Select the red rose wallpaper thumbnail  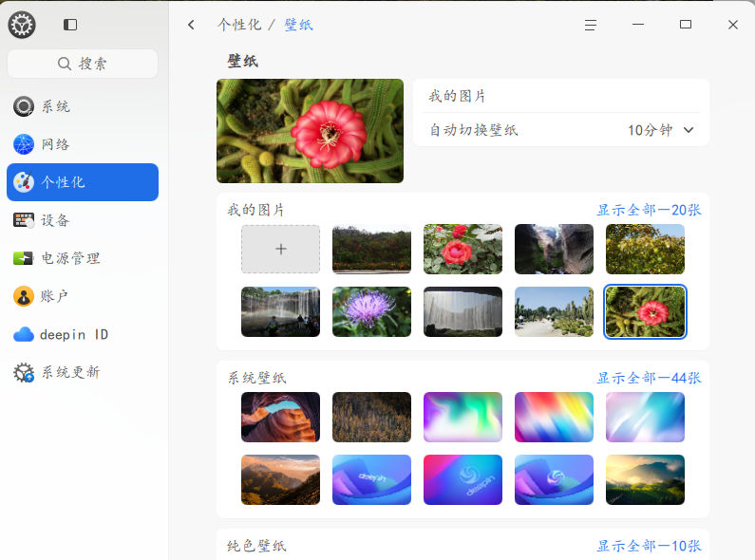point(462,250)
